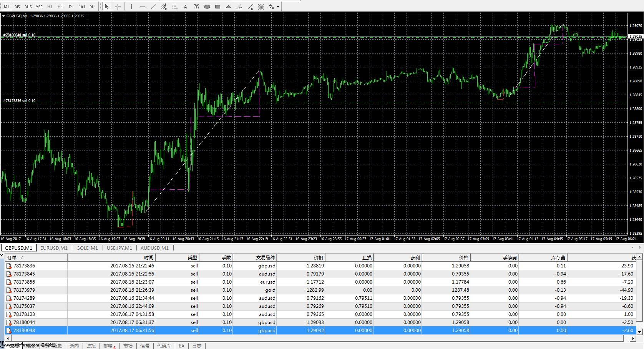Click order icon beside ticket 78180044
The width and height of the screenshot is (644, 349).
tap(9, 322)
